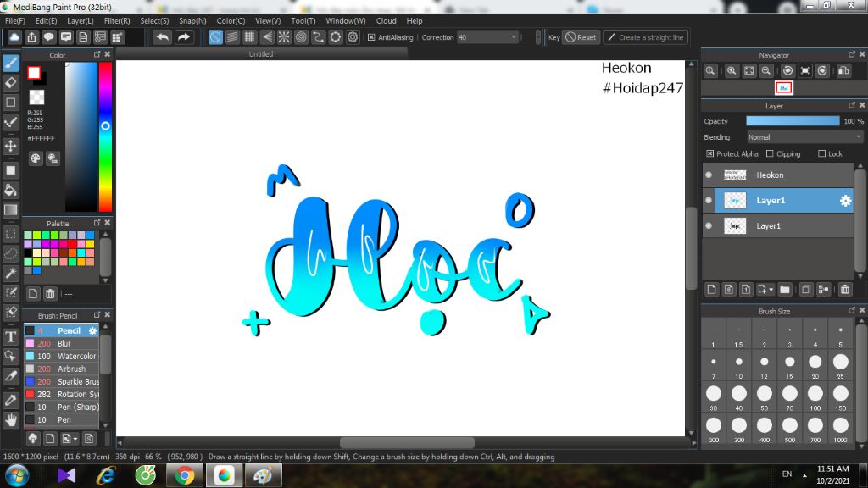This screenshot has height=488, width=868.
Task: Undock the Palette panel
Action: pyautogui.click(x=97, y=223)
